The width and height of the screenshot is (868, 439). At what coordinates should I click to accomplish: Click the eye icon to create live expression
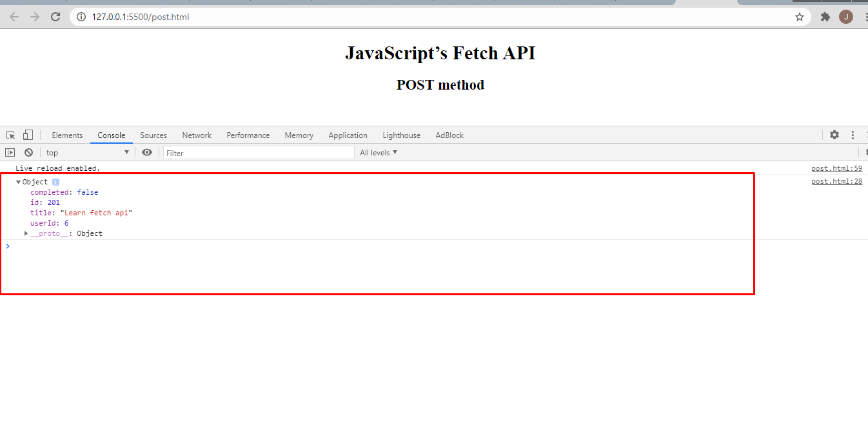click(x=147, y=152)
